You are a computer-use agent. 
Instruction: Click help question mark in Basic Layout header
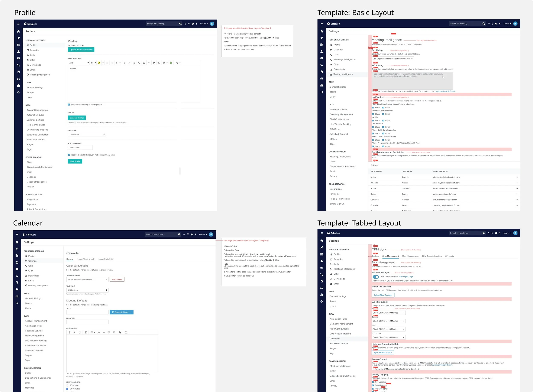(x=496, y=24)
